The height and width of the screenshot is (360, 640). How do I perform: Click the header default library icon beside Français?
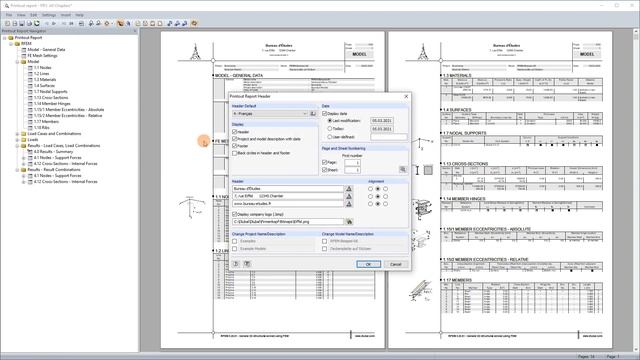point(313,113)
